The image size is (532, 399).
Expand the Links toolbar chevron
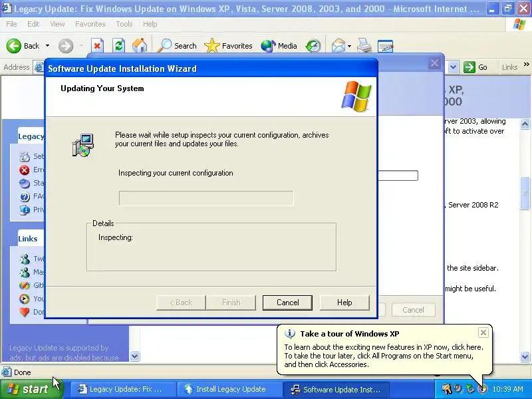(x=526, y=64)
